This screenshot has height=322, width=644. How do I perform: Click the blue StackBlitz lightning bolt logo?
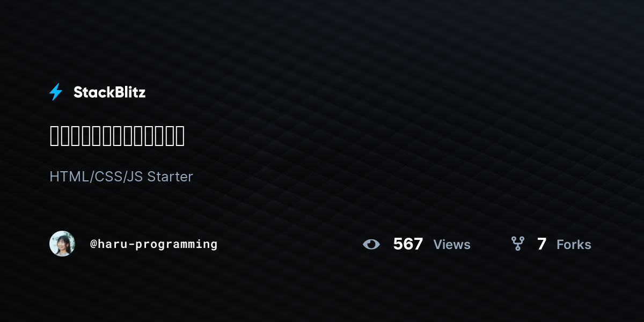click(56, 92)
